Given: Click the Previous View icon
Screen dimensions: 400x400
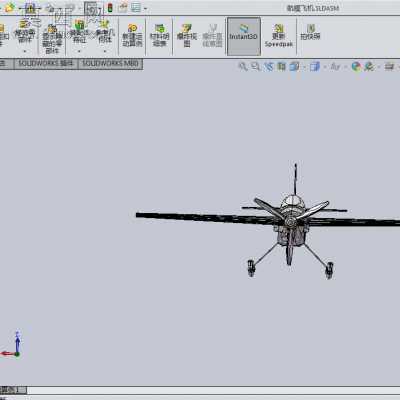Looking at the screenshot, I should [269, 67].
